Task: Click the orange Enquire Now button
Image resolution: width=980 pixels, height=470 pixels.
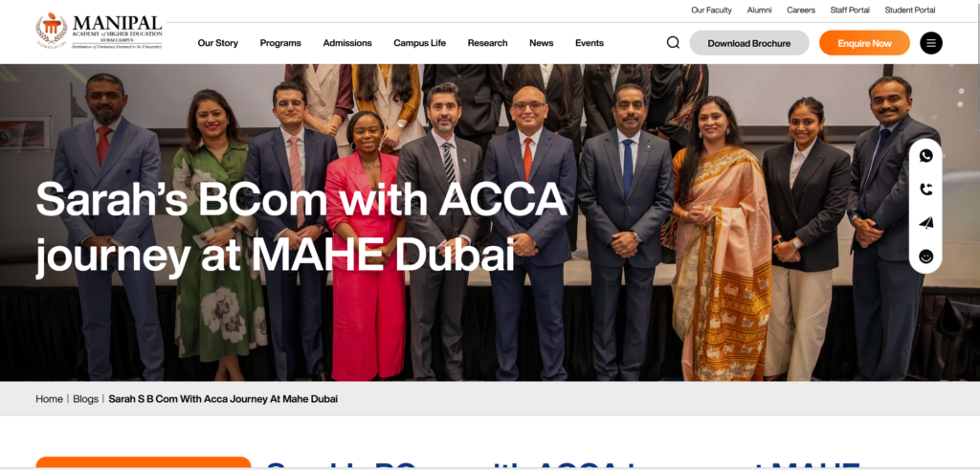Action: point(864,43)
